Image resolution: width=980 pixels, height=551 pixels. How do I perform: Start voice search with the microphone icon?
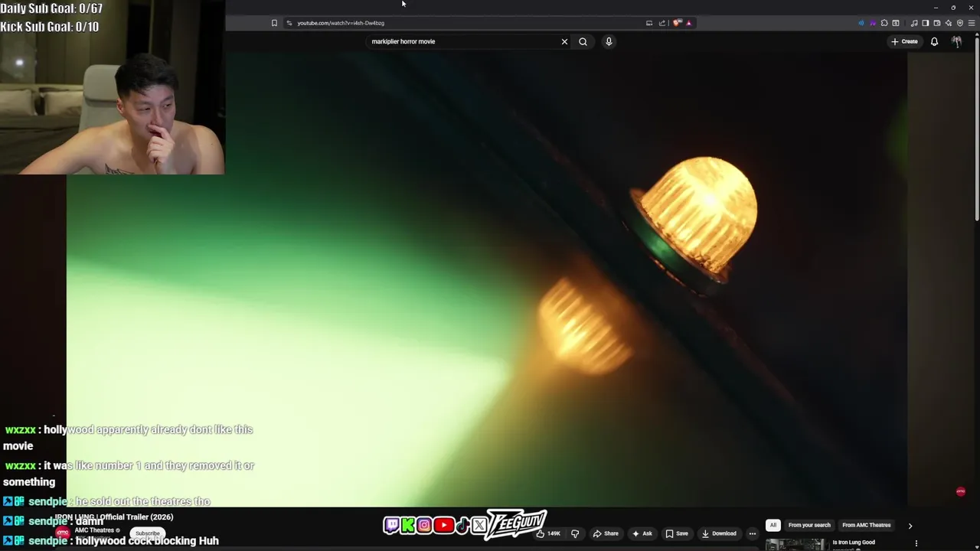609,41
